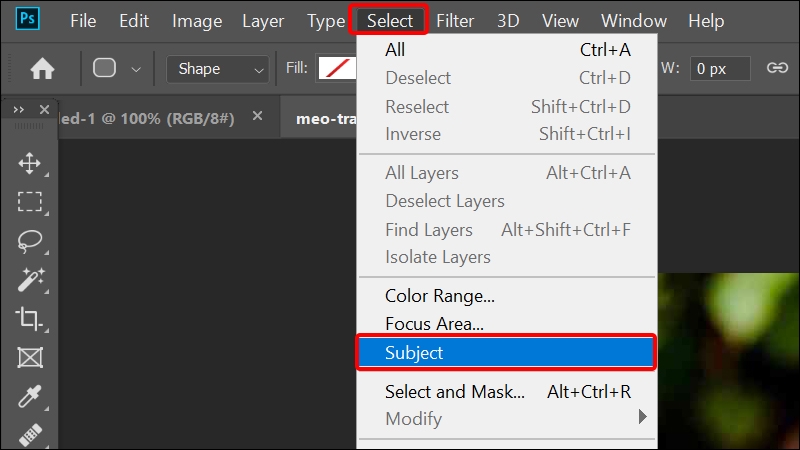The height and width of the screenshot is (450, 800).
Task: Expand the Modify submenu arrow
Action: point(642,417)
